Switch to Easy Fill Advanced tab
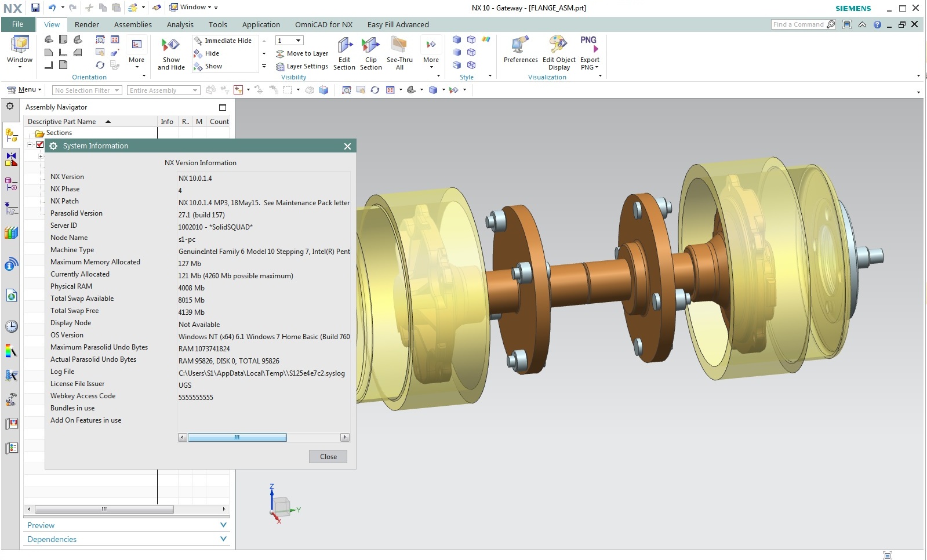Image resolution: width=927 pixels, height=560 pixels. (x=398, y=24)
